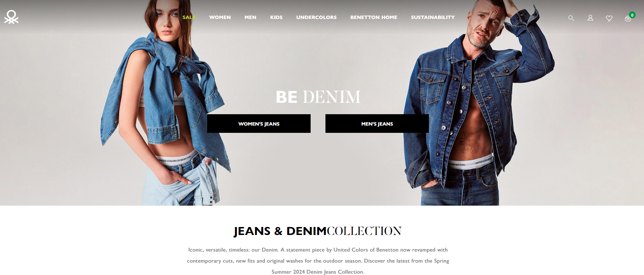Open the search magnifier icon
This screenshot has width=644, height=275.
[571, 18]
